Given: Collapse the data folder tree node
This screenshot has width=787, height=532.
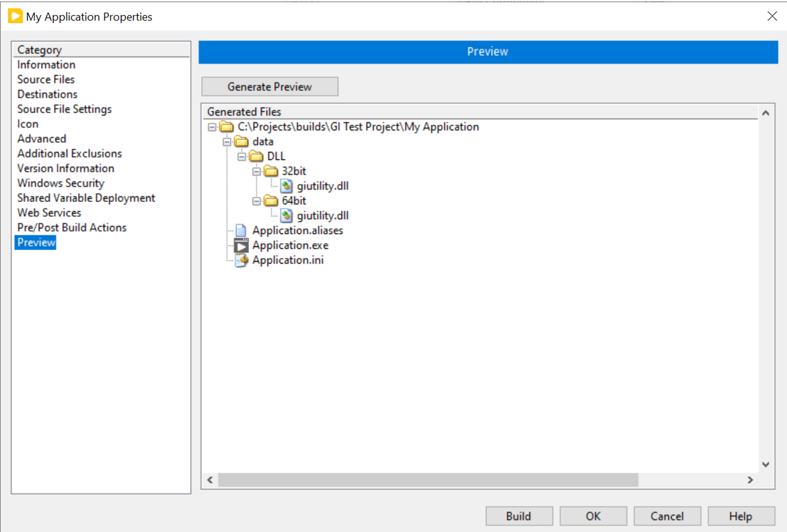Looking at the screenshot, I should (x=227, y=142).
